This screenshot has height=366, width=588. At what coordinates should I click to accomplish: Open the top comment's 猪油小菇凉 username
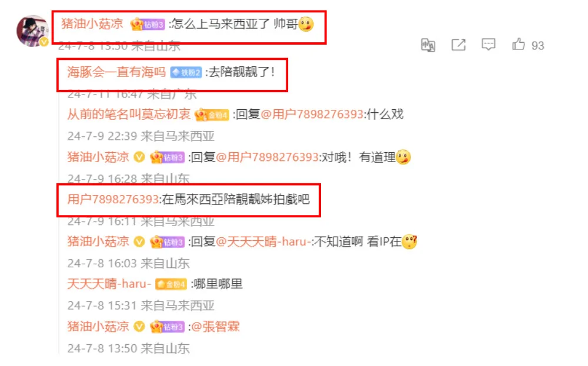coord(92,24)
